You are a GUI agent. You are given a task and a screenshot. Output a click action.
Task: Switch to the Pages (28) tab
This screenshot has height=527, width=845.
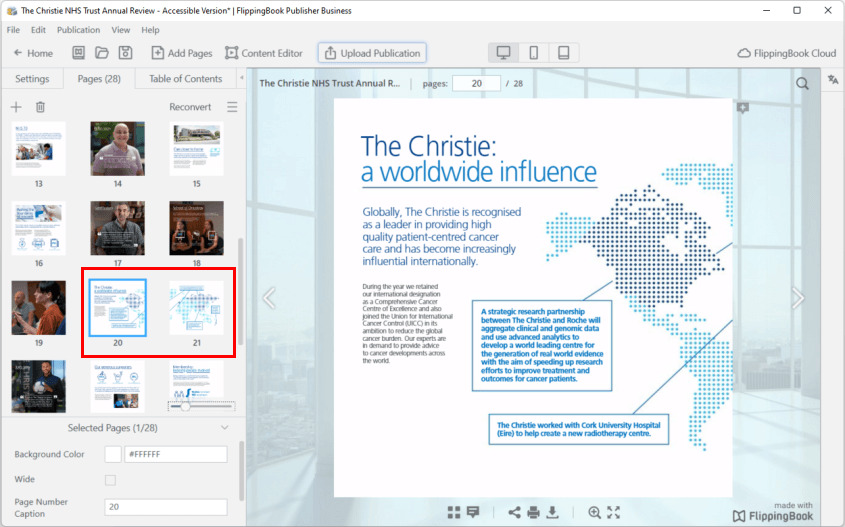tap(99, 79)
